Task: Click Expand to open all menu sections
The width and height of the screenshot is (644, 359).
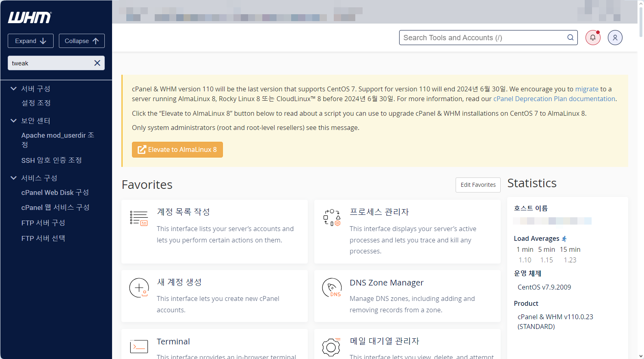Action: coord(30,41)
